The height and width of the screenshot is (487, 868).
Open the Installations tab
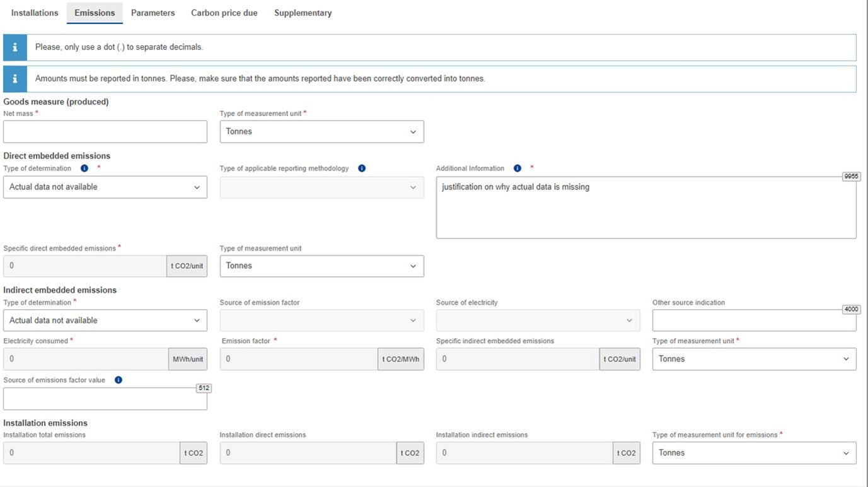click(x=35, y=13)
